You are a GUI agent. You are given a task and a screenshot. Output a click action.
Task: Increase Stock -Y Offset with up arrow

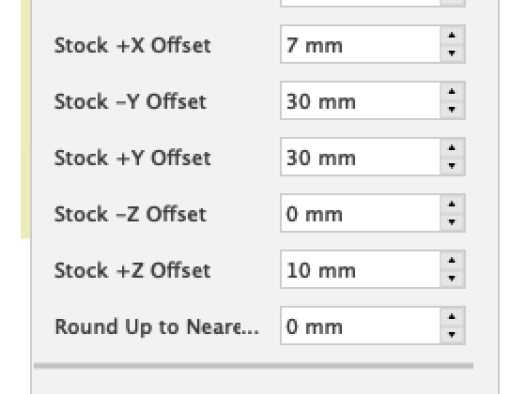pyautogui.click(x=452, y=91)
